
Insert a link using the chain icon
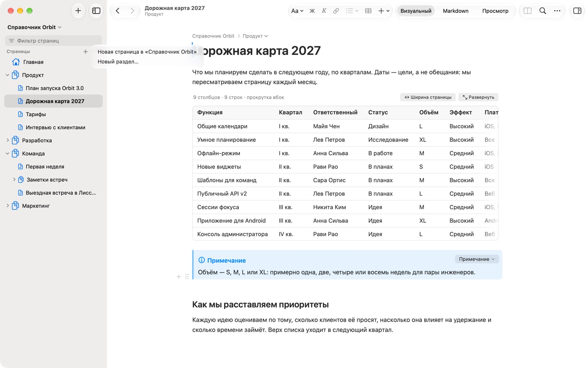click(x=336, y=11)
